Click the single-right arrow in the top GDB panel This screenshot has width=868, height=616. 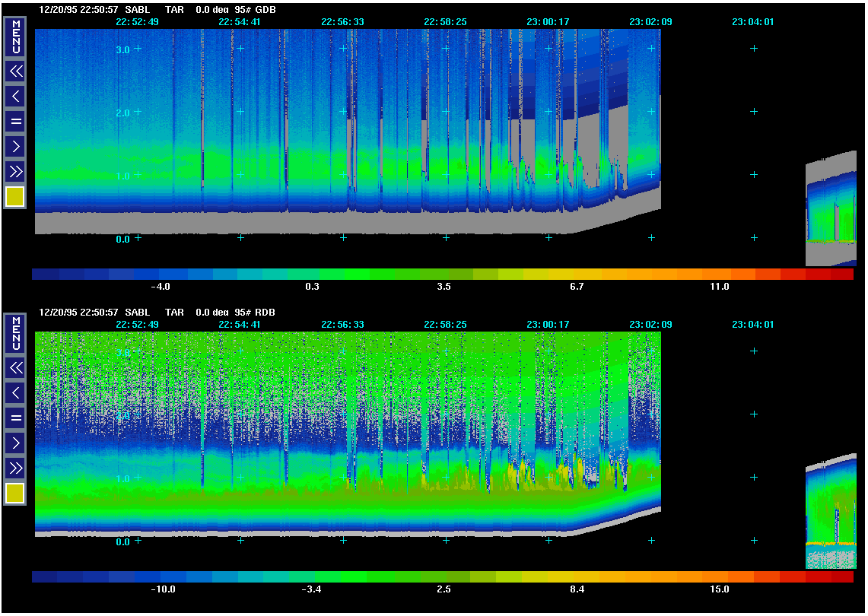[15, 145]
